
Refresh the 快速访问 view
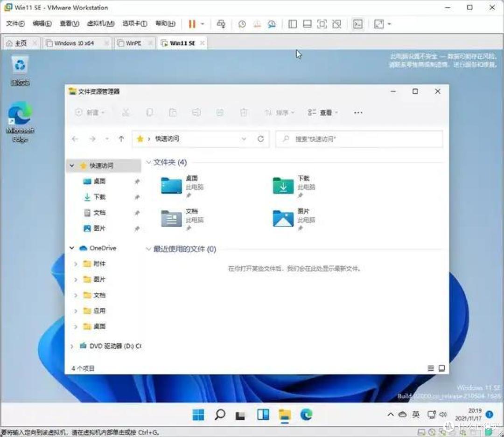tap(261, 139)
